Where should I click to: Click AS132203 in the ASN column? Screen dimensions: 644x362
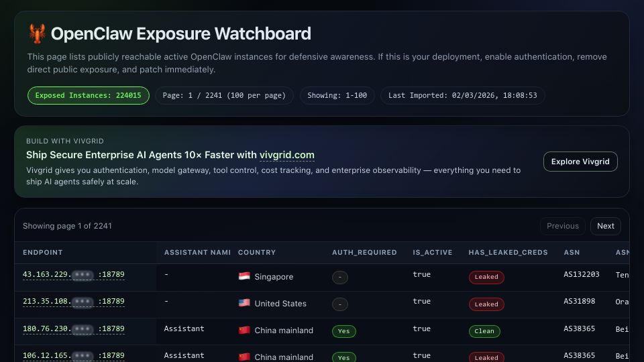[581, 274]
